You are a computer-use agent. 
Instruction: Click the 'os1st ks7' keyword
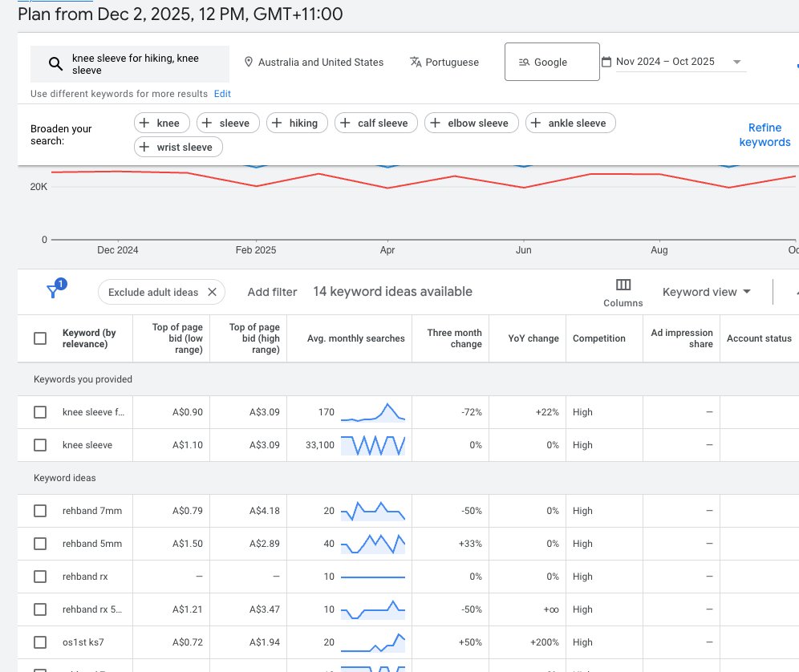(83, 642)
